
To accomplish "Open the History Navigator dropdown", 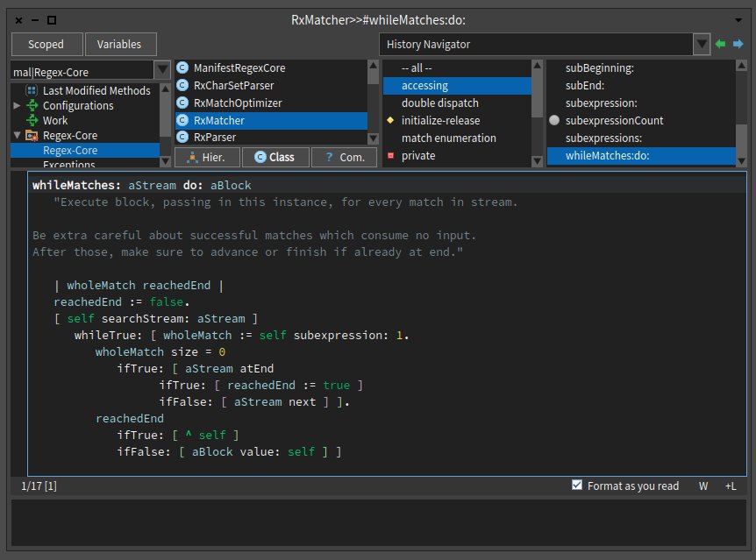I will (701, 44).
